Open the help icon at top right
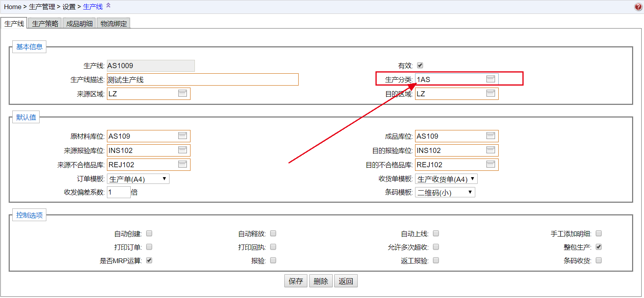Viewport: 644px width, 298px height. tap(638, 7)
